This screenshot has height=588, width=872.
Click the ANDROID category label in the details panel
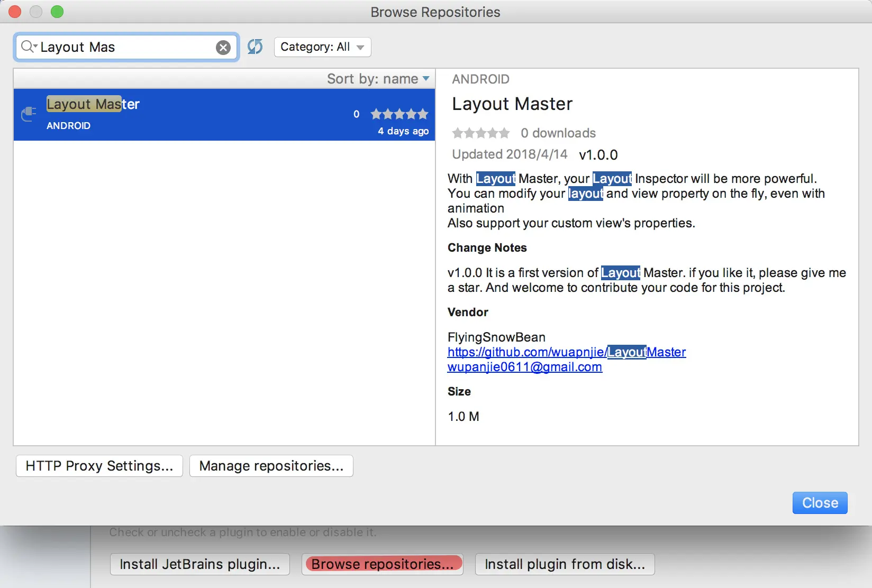(481, 79)
